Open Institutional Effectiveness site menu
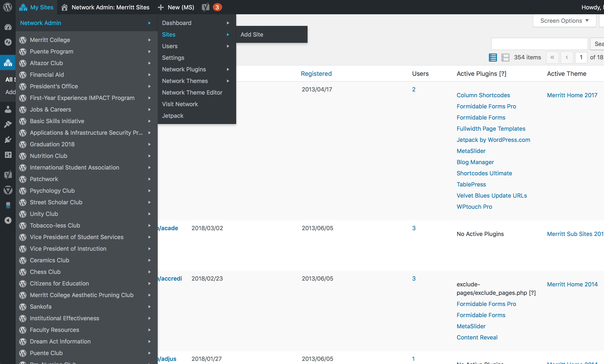 tap(64, 318)
